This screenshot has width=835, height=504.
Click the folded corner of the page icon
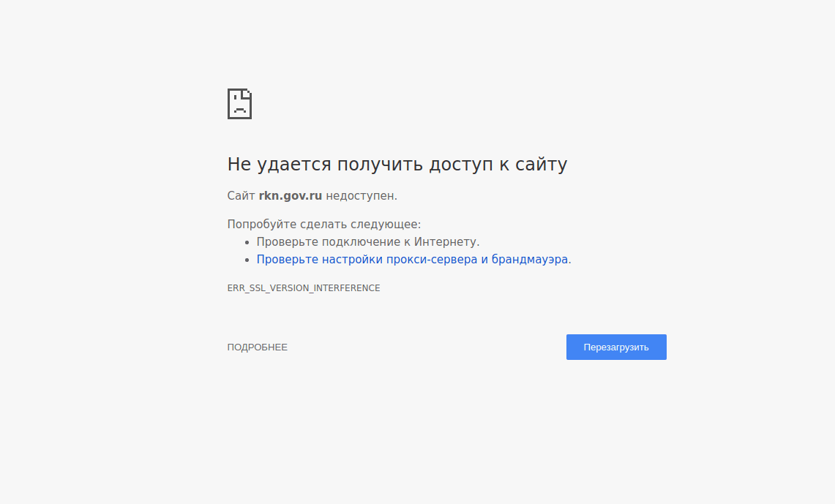[x=247, y=94]
